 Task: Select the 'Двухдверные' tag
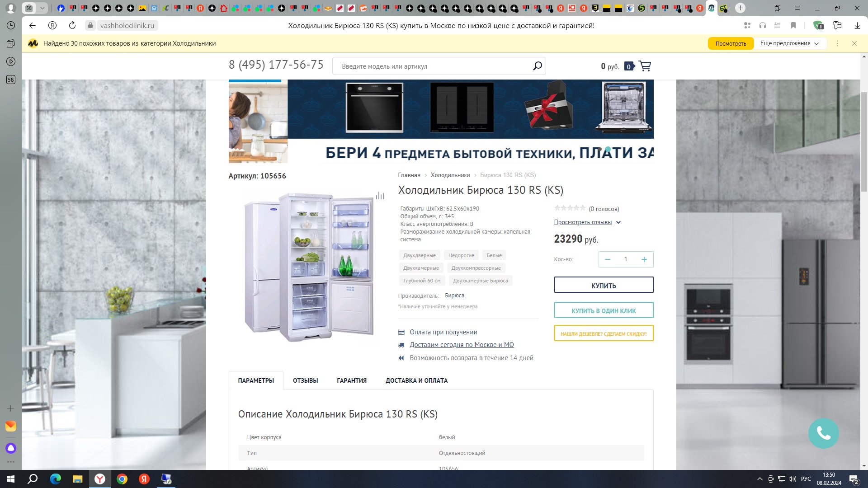pos(420,255)
